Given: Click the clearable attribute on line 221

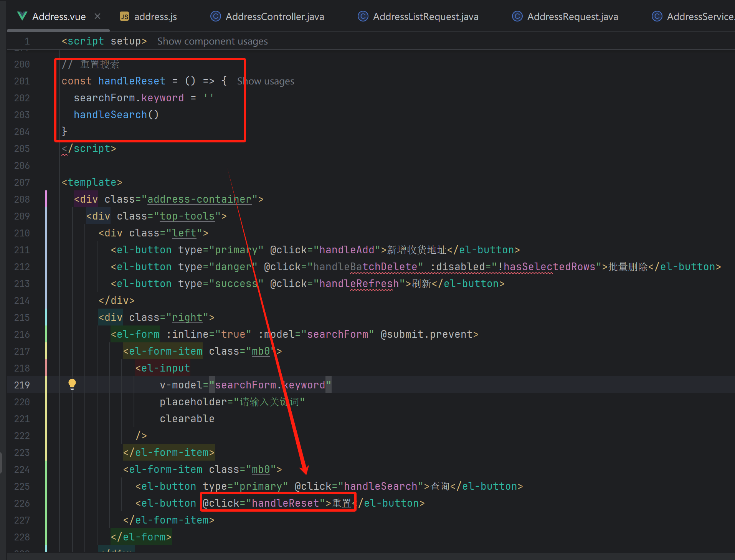Looking at the screenshot, I should click(187, 419).
